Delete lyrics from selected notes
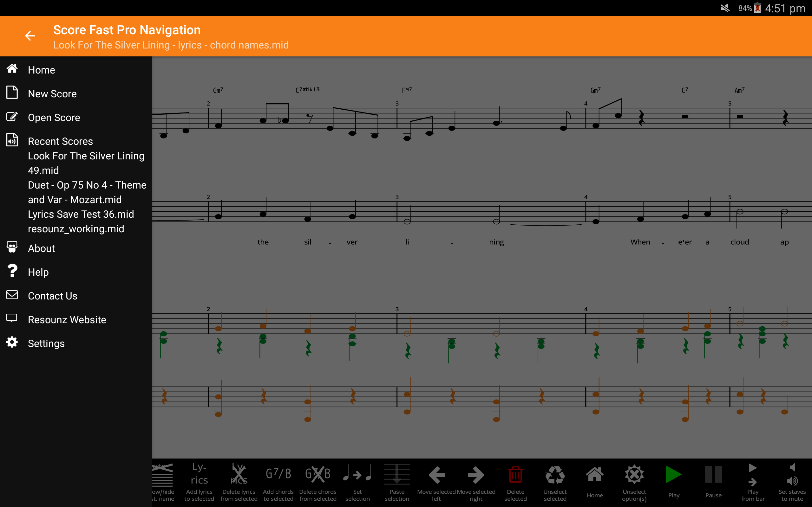The width and height of the screenshot is (812, 507). tap(239, 481)
